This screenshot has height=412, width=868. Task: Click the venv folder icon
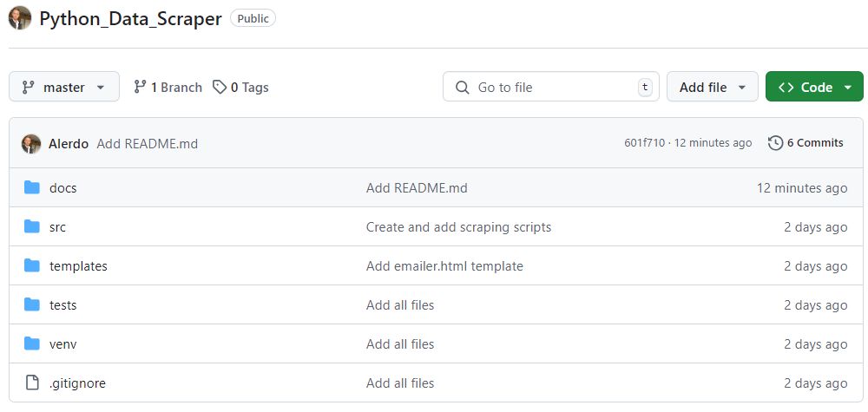pyautogui.click(x=32, y=344)
